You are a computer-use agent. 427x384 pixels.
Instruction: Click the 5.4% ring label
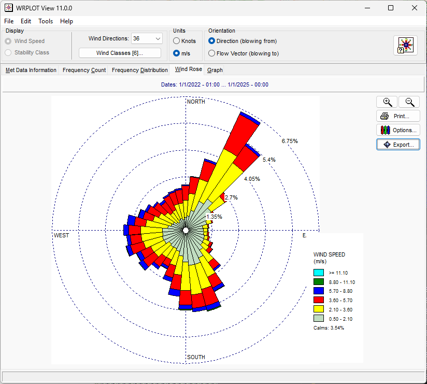click(x=269, y=160)
